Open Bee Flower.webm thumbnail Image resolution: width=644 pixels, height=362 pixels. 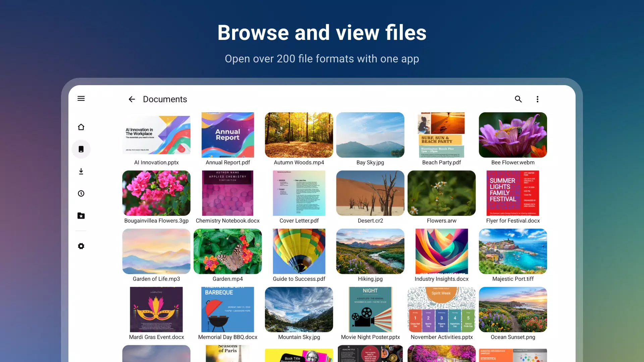pos(513,135)
